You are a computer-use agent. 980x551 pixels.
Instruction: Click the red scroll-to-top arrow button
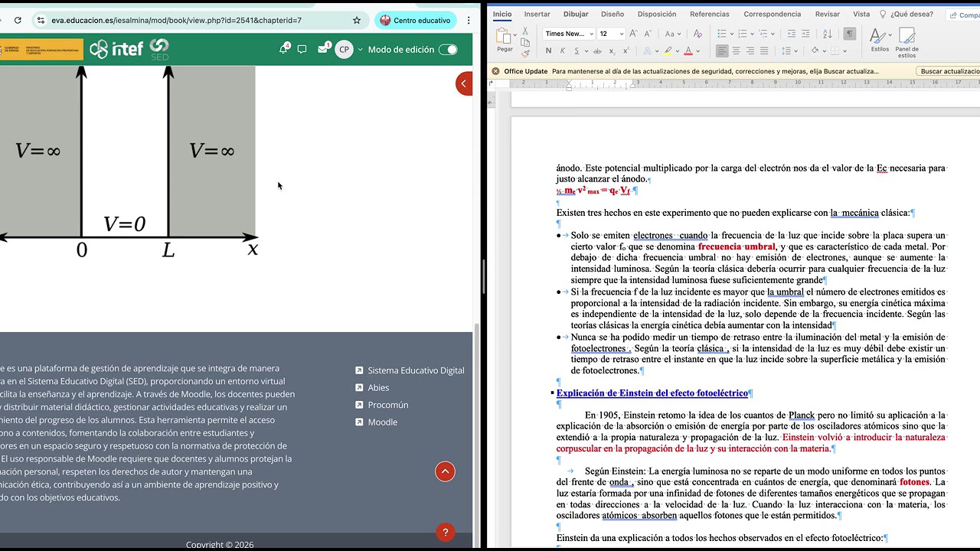coord(445,471)
